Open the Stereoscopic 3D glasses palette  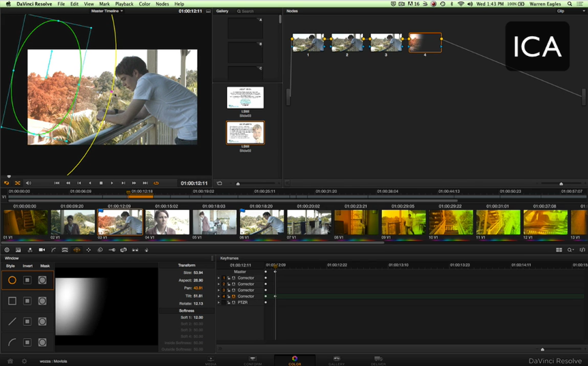(x=135, y=250)
